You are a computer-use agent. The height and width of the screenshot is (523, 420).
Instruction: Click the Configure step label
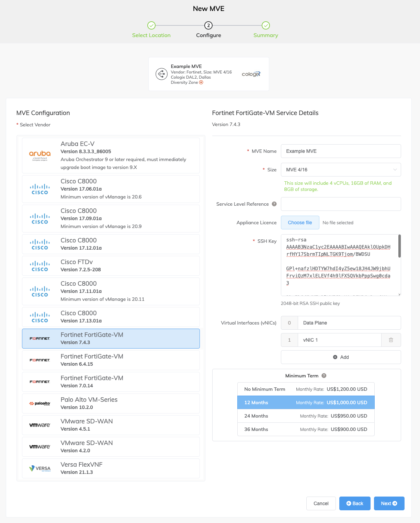click(x=208, y=35)
